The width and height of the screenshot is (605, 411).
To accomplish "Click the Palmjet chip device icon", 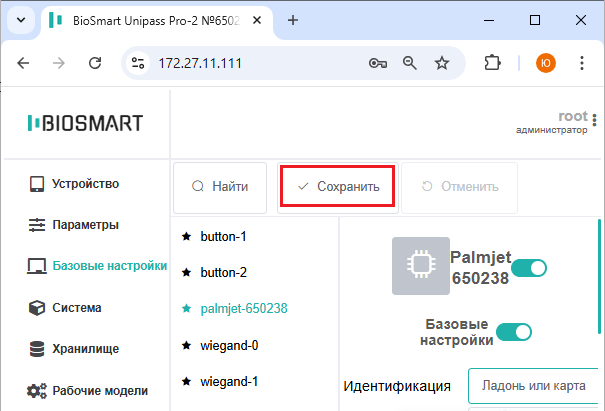I will (421, 266).
